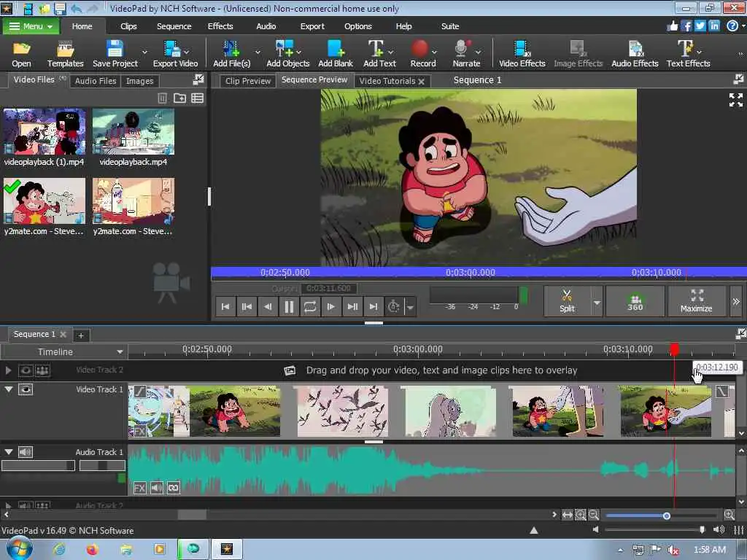Viewport: 747px width, 560px height.
Task: Click the new folder icon in the bin
Action: click(x=179, y=98)
